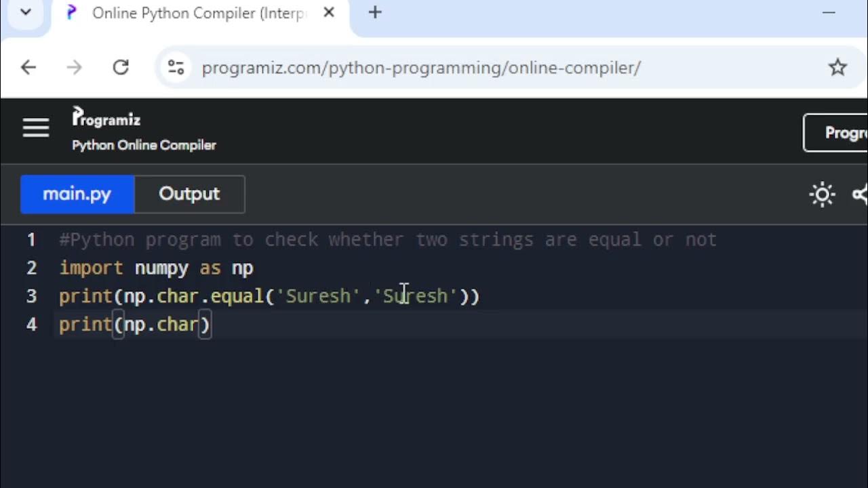Click the Online Python Compiler browser tab
Image resolution: width=868 pixels, height=488 pixels.
(x=197, y=13)
